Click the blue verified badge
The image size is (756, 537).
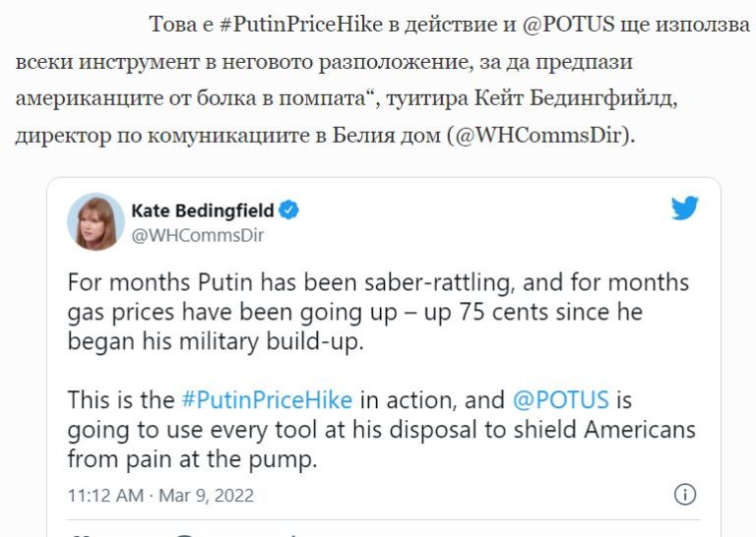(289, 209)
